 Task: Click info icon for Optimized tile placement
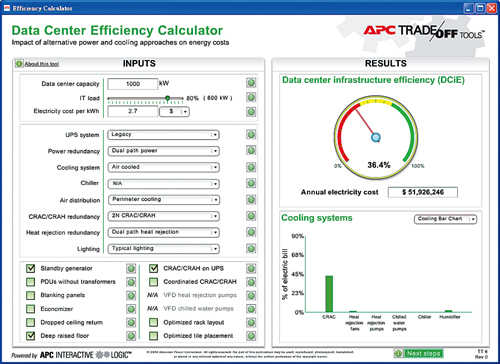click(251, 336)
